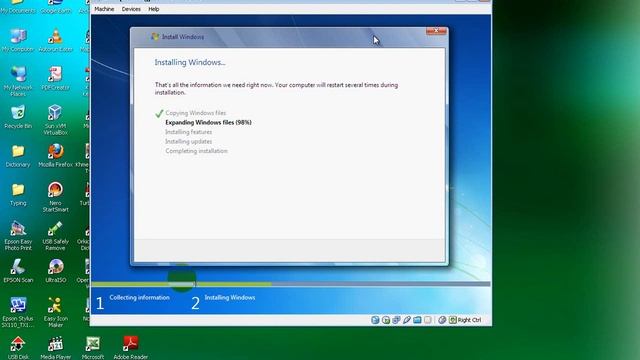Click the blank square indicator in the VM status bar
Screen dimensions: 640x360
pyautogui.click(x=427, y=320)
